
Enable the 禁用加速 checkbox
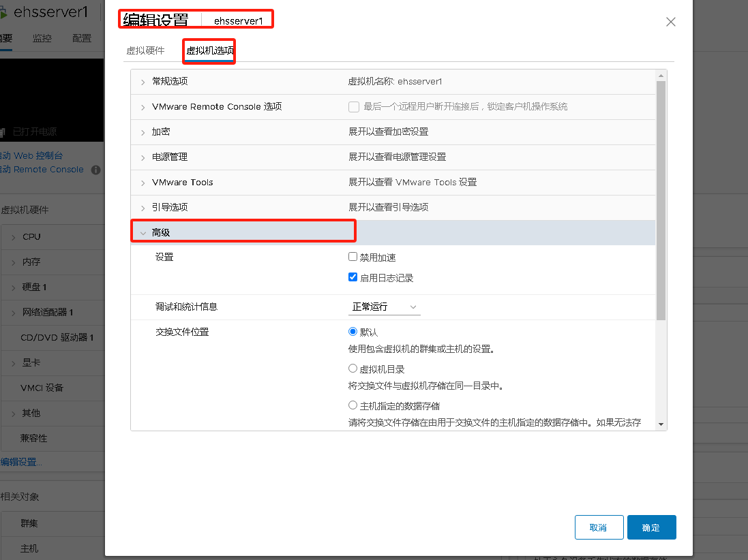pyautogui.click(x=353, y=257)
